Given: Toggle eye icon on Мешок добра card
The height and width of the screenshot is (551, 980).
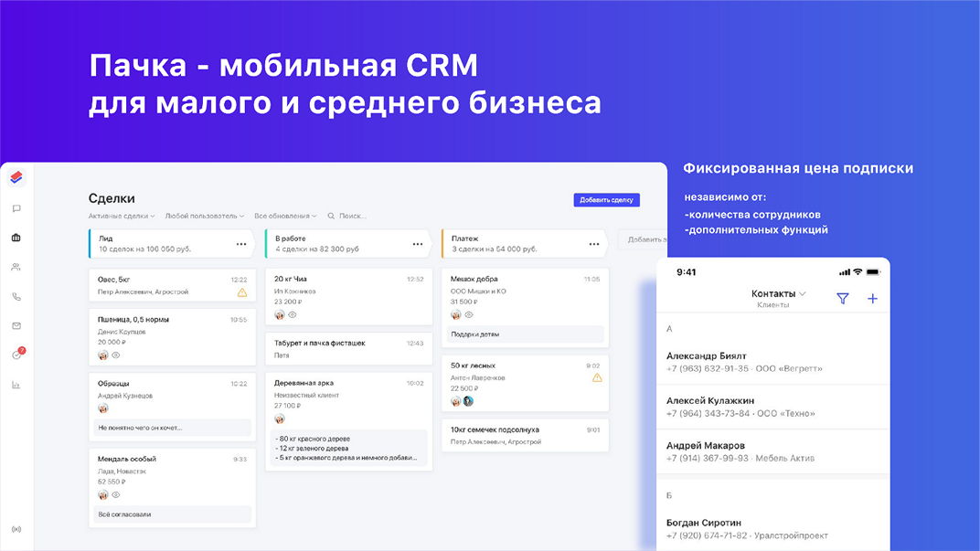Looking at the screenshot, I should tap(469, 314).
